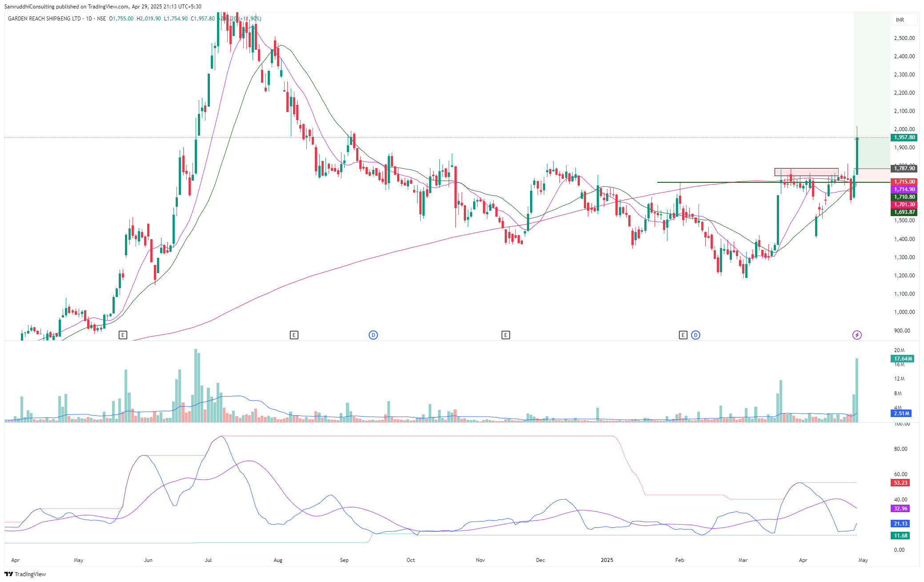Click the purple 32.96 indicator value
924x582 pixels.
click(900, 509)
